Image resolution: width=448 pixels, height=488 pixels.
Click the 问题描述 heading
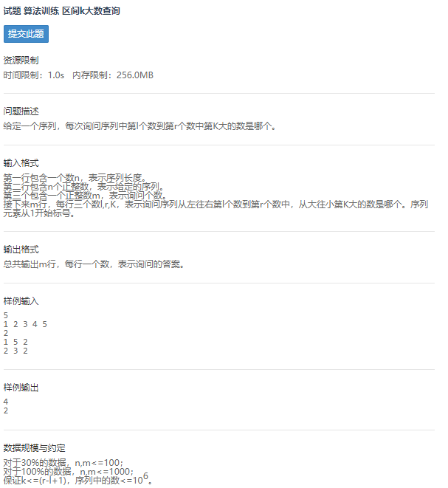[x=21, y=111]
